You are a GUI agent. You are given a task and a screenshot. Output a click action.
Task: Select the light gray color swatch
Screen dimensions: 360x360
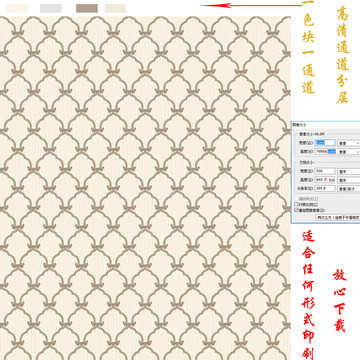[x=51, y=8]
